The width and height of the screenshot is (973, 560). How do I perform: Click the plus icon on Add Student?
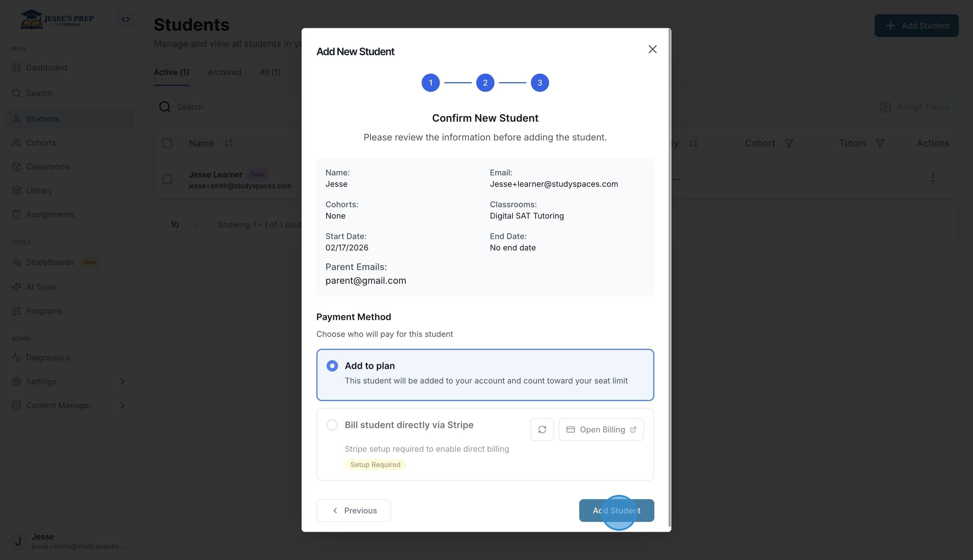pyautogui.click(x=890, y=26)
